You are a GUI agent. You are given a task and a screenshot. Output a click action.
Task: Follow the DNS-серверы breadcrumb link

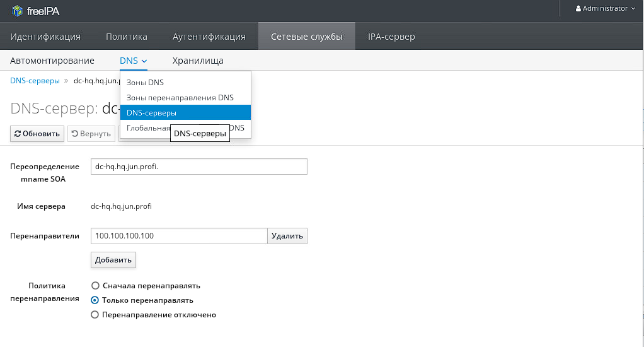(35, 81)
